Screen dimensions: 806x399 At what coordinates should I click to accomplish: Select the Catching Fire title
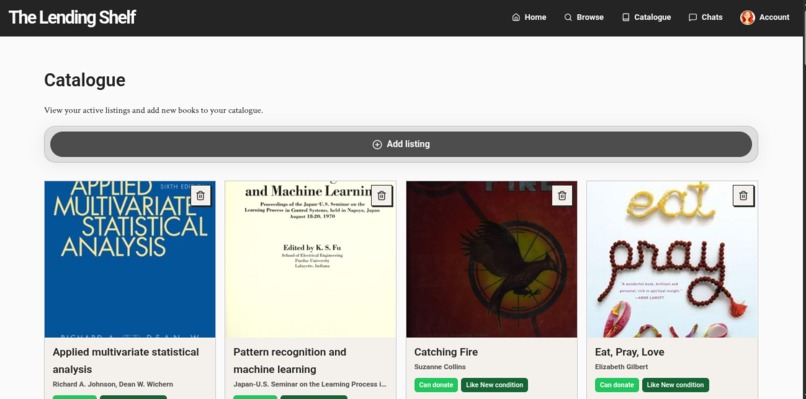pyautogui.click(x=446, y=352)
